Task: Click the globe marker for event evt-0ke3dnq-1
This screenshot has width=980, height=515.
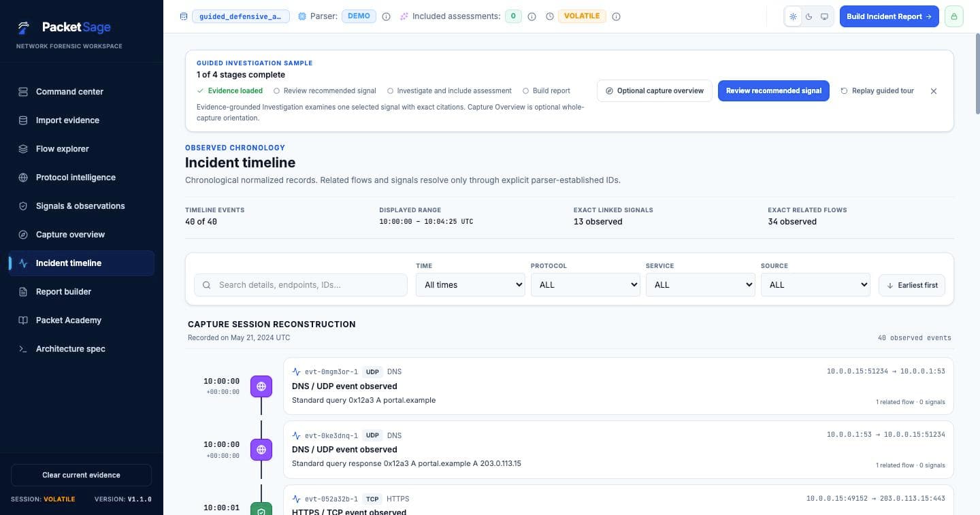Action: tap(261, 450)
